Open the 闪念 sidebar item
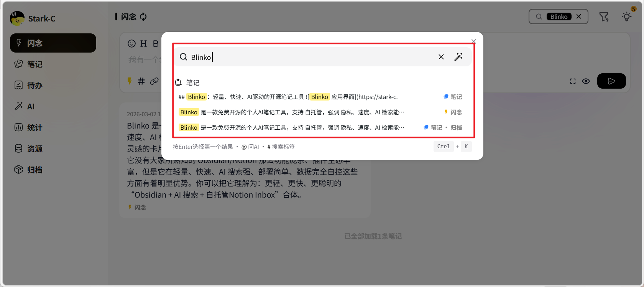Viewport: 644px width, 287px height. click(x=53, y=43)
